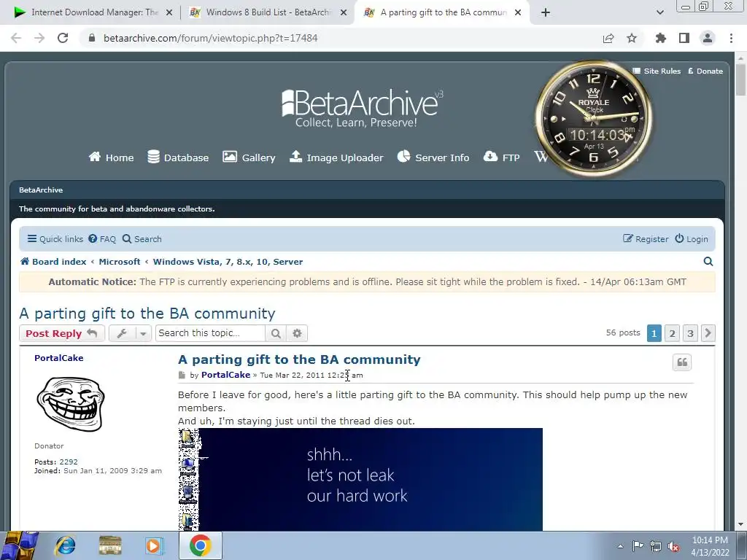
Task: Open advanced search gear icon
Action: click(298, 333)
